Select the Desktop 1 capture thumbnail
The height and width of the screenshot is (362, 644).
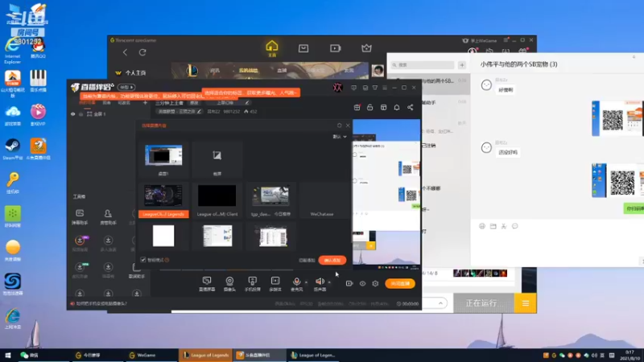coord(163,159)
